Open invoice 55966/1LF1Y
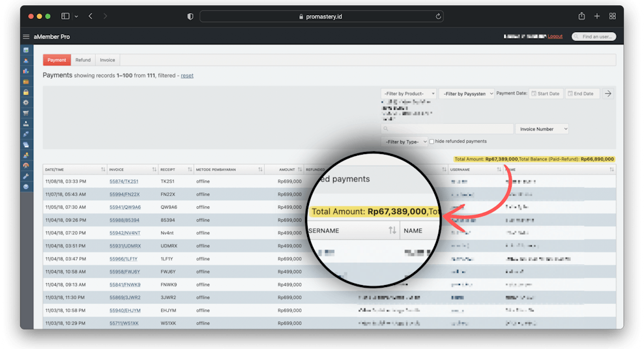644x349 pixels. [123, 259]
